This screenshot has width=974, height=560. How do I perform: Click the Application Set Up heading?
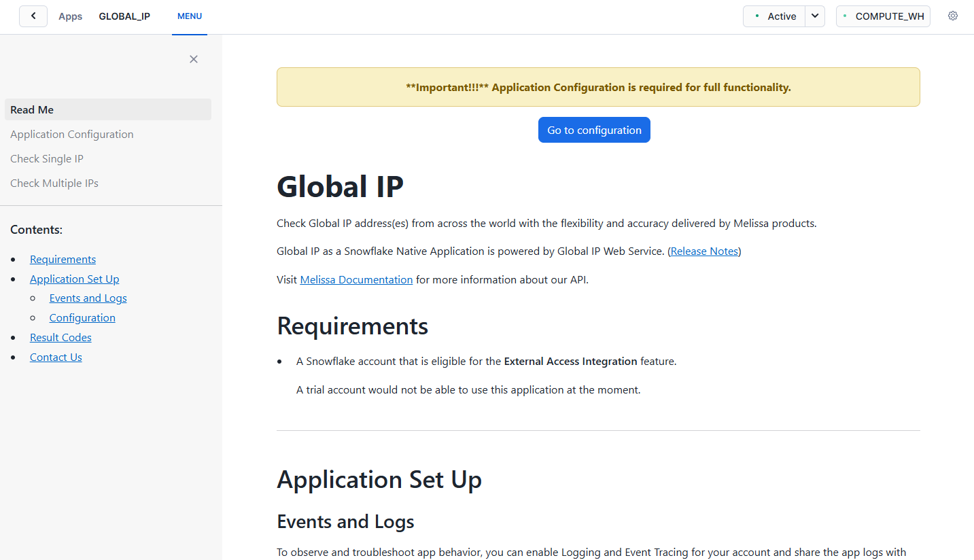379,480
